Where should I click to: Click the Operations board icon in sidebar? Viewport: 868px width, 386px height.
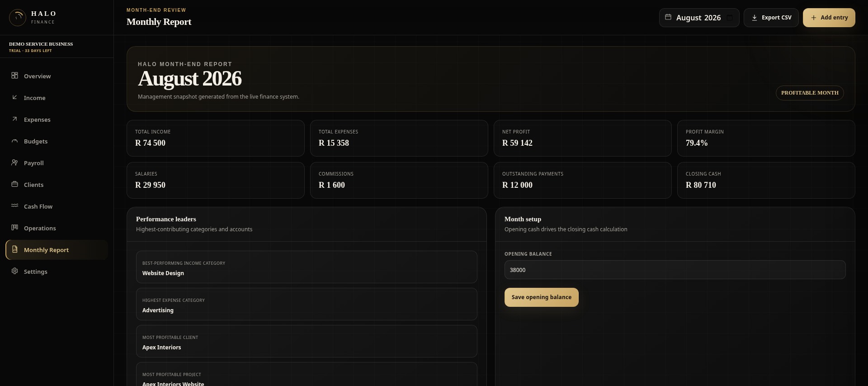[15, 228]
